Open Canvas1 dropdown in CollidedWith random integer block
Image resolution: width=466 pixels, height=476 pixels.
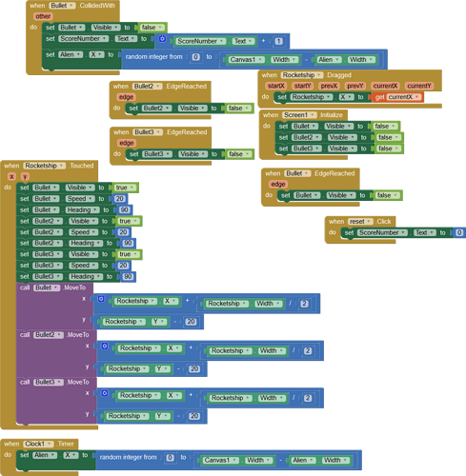tap(247, 59)
